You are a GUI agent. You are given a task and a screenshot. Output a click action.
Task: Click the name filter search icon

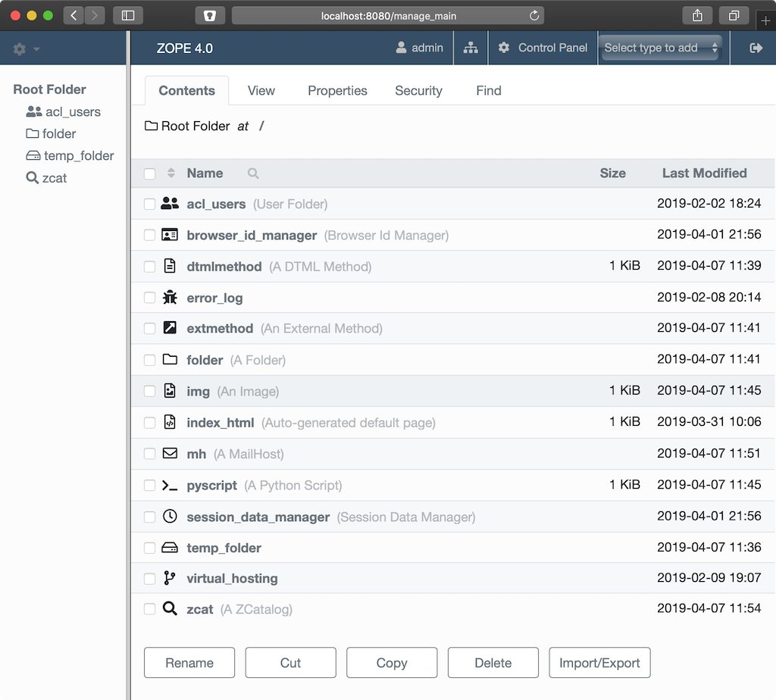[x=253, y=173]
